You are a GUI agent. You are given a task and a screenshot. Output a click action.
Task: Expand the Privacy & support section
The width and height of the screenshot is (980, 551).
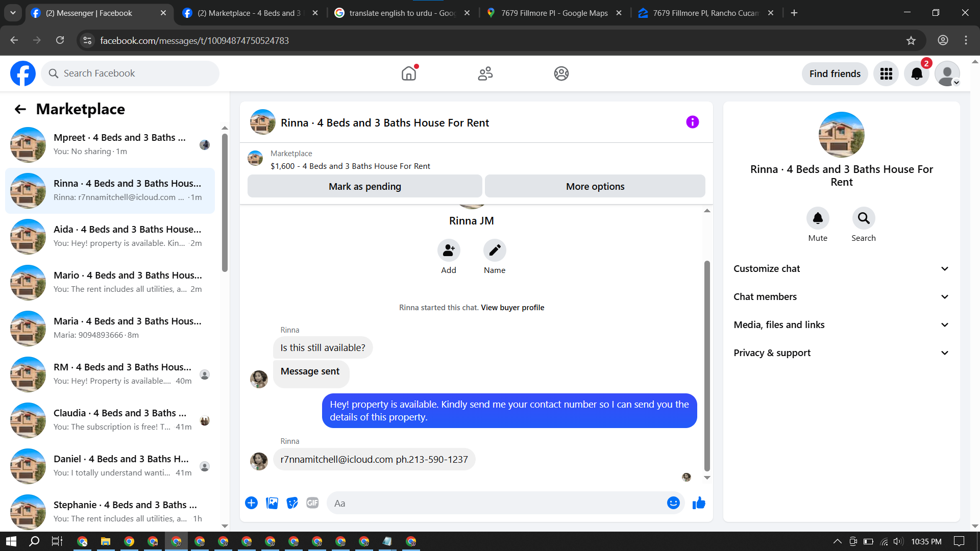[841, 353]
